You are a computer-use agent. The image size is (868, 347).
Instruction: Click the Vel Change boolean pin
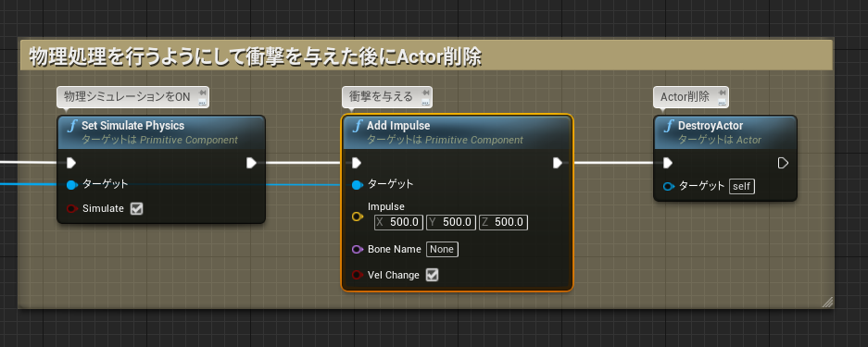pos(358,275)
